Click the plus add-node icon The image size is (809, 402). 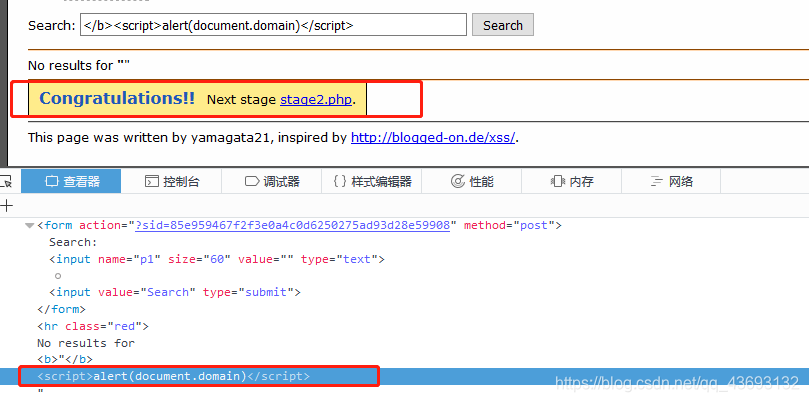click(6, 206)
